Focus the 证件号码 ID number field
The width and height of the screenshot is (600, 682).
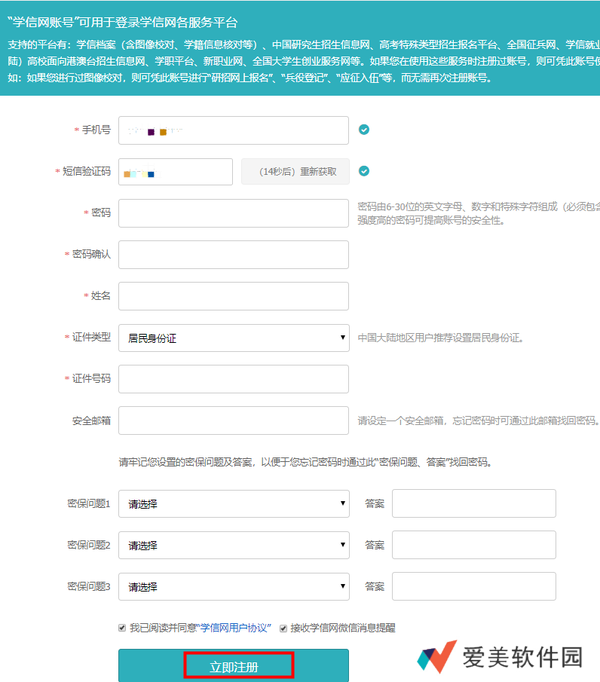coord(233,379)
